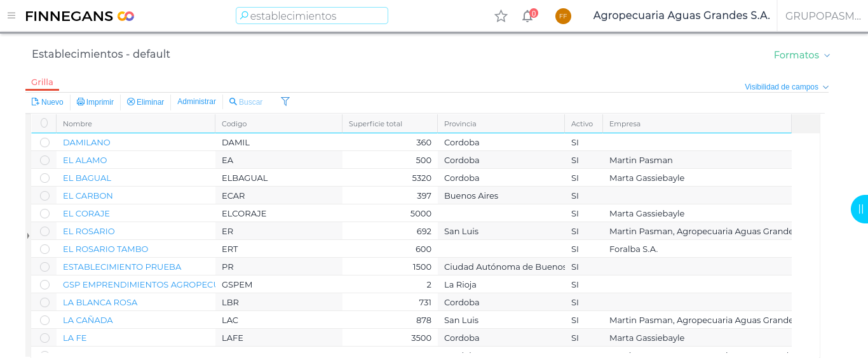Select the EL CARBON row radio button
This screenshot has height=358, width=868.
[44, 196]
